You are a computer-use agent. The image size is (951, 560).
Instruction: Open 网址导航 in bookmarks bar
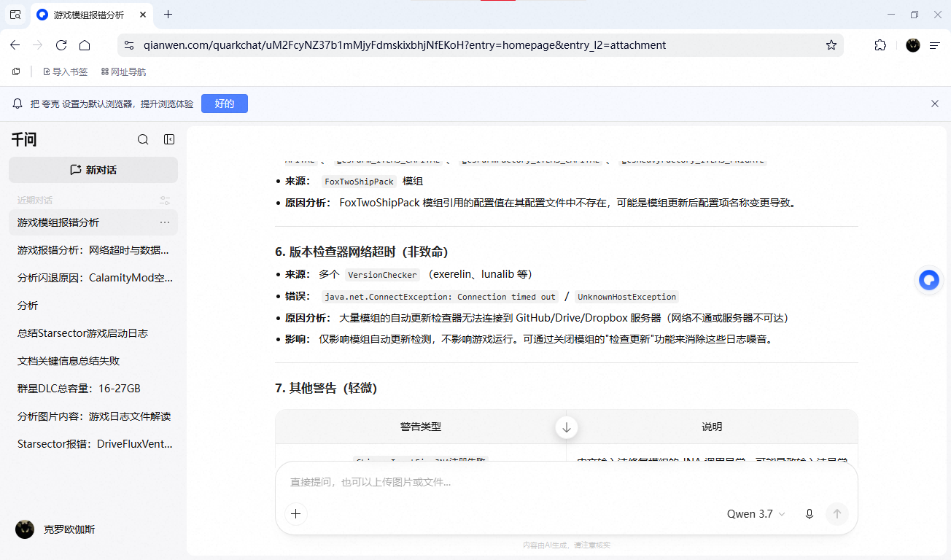(x=123, y=72)
